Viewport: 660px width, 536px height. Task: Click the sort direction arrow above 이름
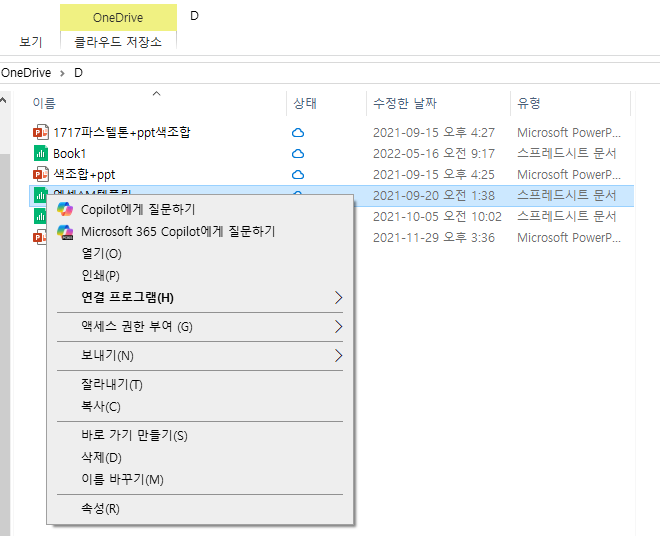pos(157,93)
